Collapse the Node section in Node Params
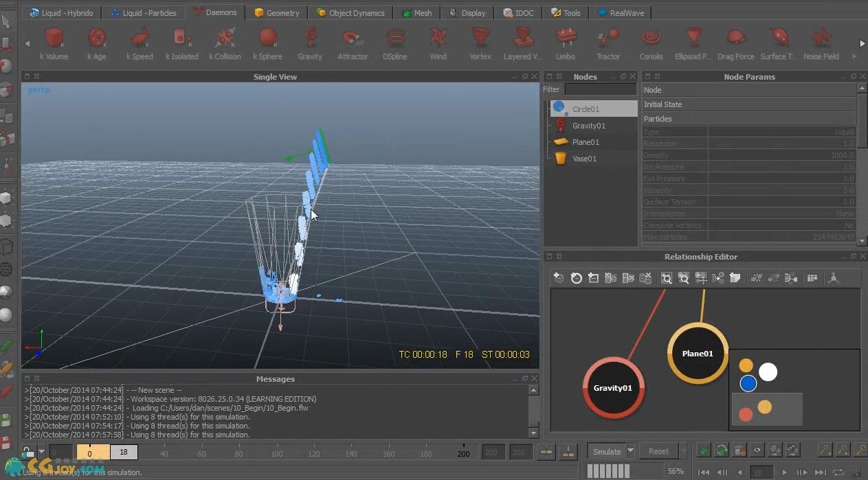 [749, 90]
